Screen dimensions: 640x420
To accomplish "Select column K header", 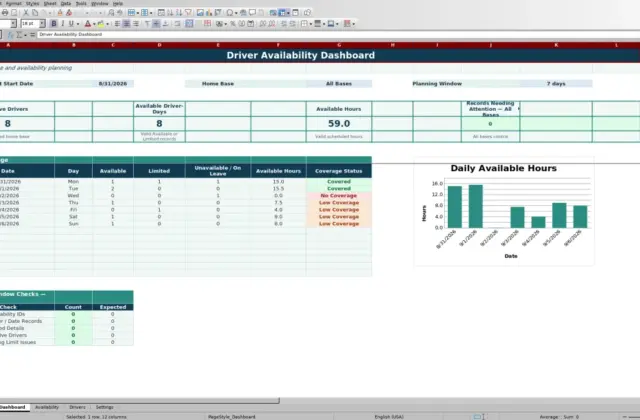I will tap(556, 45).
